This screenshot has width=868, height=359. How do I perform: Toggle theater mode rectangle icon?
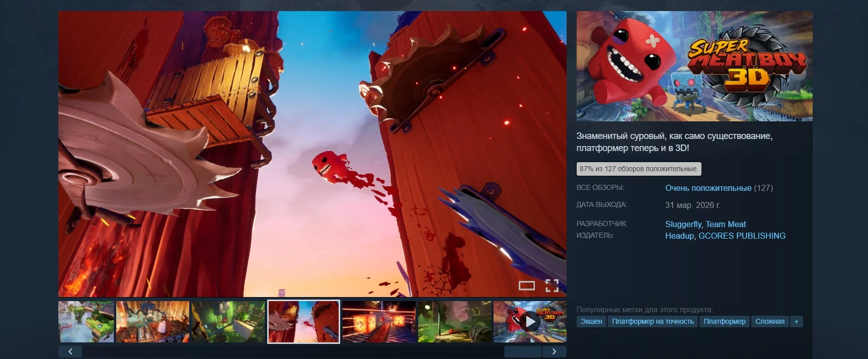[526, 285]
